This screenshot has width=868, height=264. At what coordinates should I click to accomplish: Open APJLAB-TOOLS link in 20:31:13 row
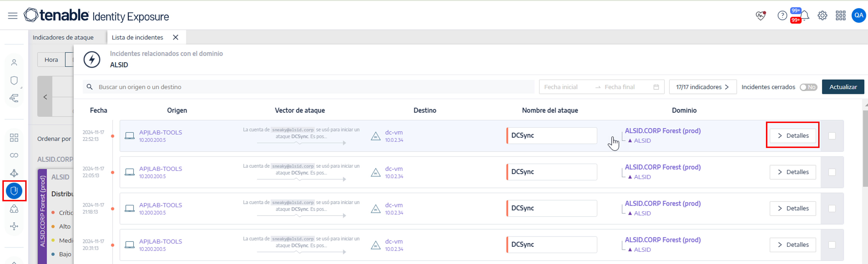tap(160, 241)
